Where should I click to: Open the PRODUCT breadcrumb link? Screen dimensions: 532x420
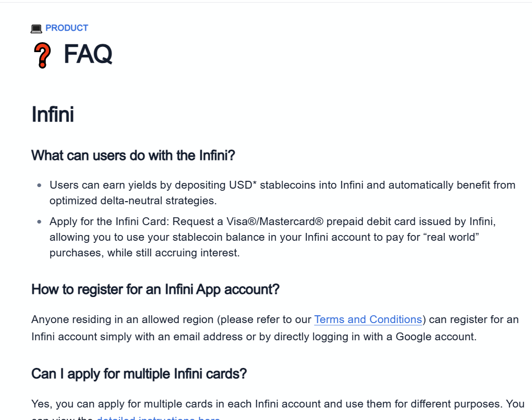(x=67, y=28)
